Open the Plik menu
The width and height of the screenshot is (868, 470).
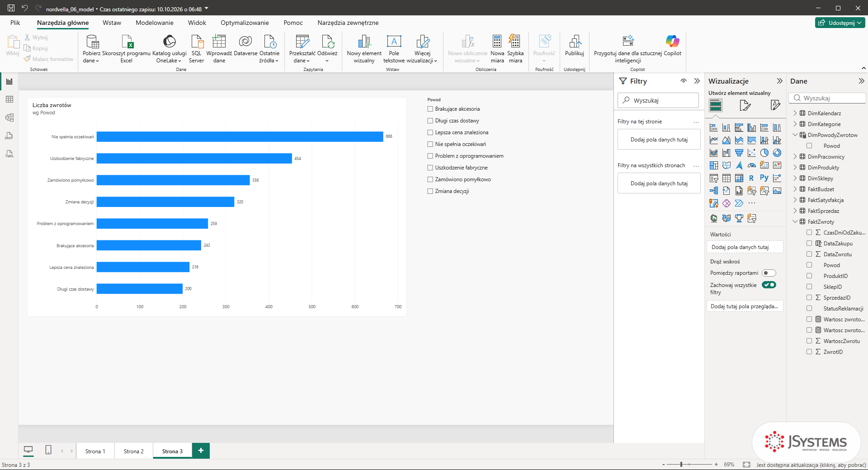(x=15, y=23)
